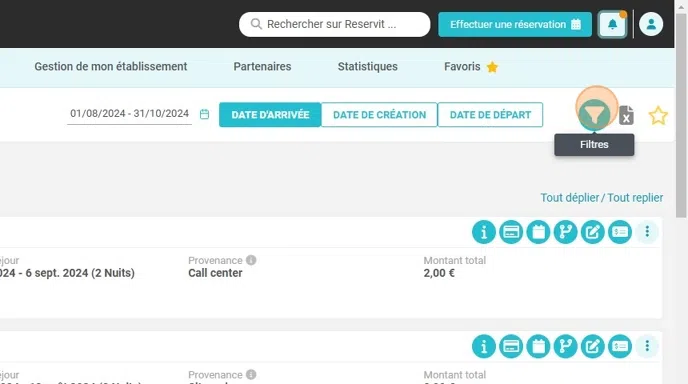This screenshot has height=384, width=688.
Task: Select DATE D'ARRIVÉE filter
Action: pos(270,115)
